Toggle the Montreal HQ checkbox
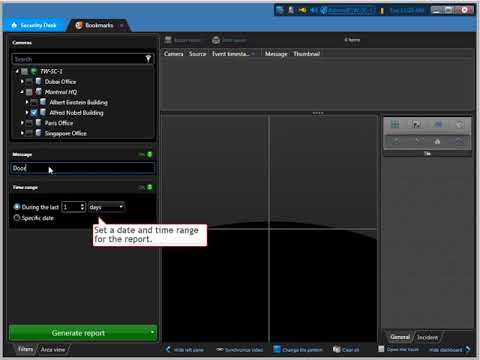Screen dimensions: 480x360 29,92
